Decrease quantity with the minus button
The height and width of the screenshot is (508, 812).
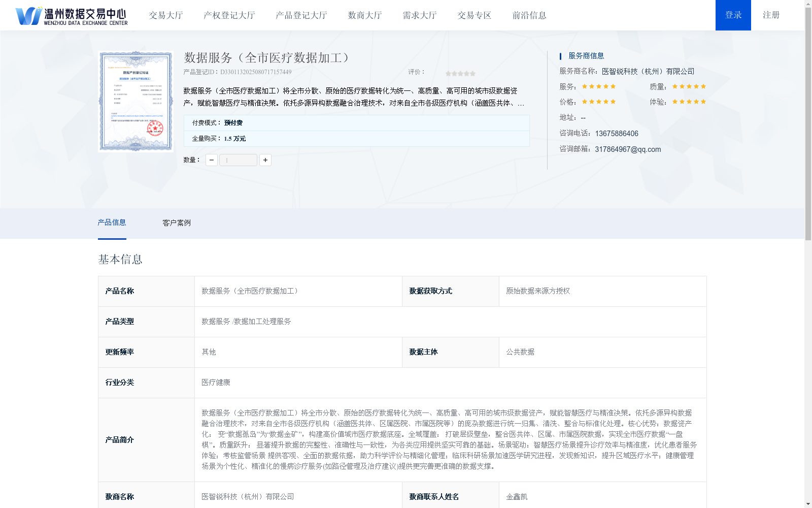coord(212,160)
